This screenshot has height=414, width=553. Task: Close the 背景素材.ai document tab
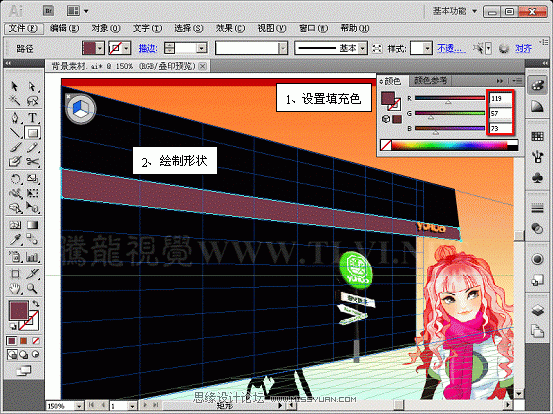click(x=202, y=66)
